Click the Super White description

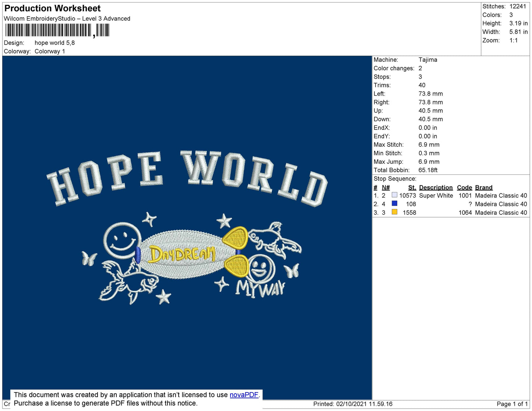(x=436, y=195)
